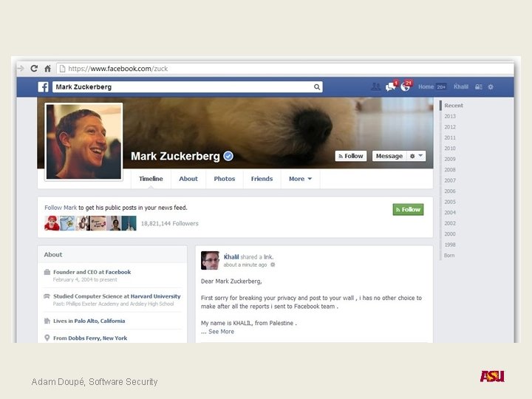532x399 pixels.
Task: Open the About tab
Action: [x=188, y=179]
